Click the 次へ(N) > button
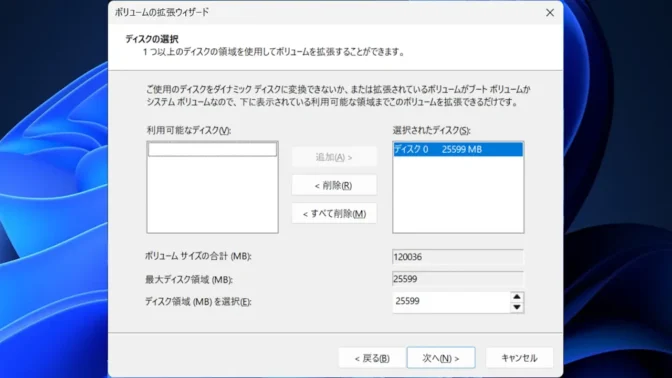Screen dimensions: 672x378 coord(441,358)
